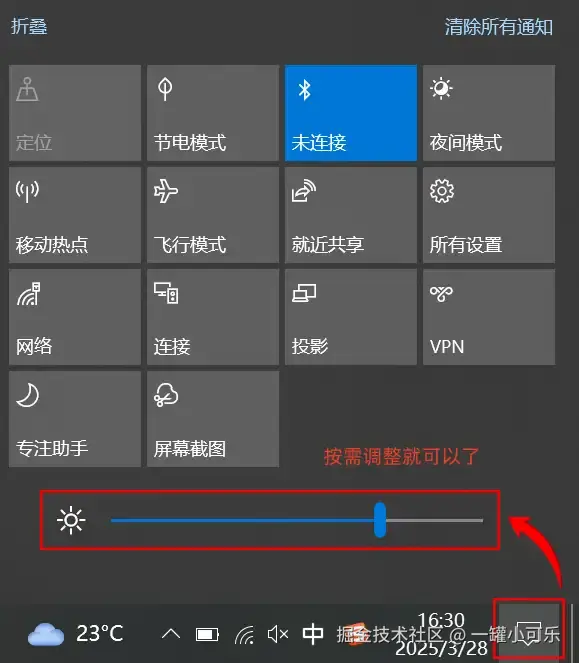The height and width of the screenshot is (663, 579).
Task: Enable 夜间模式 night light tile
Action: click(489, 113)
